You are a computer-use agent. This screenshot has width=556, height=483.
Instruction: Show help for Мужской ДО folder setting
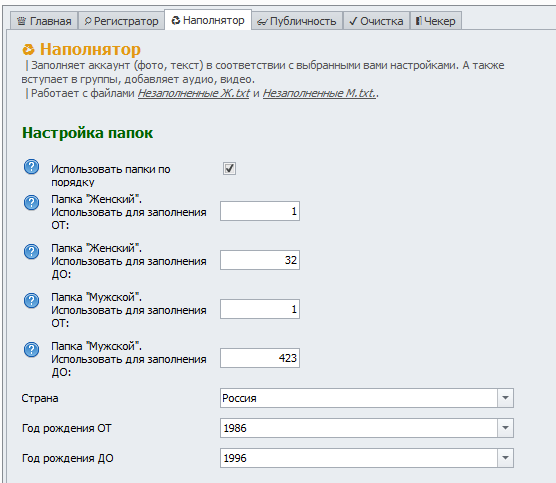32,349
